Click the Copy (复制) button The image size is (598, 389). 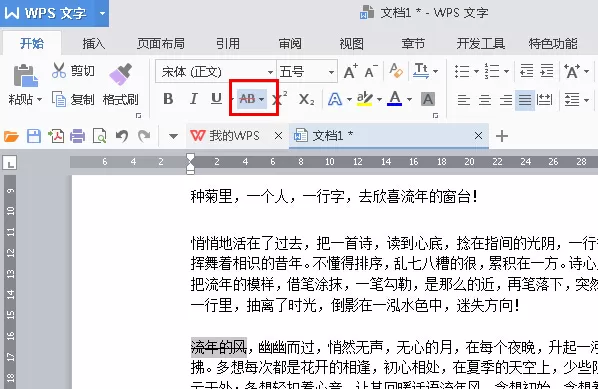coord(73,100)
